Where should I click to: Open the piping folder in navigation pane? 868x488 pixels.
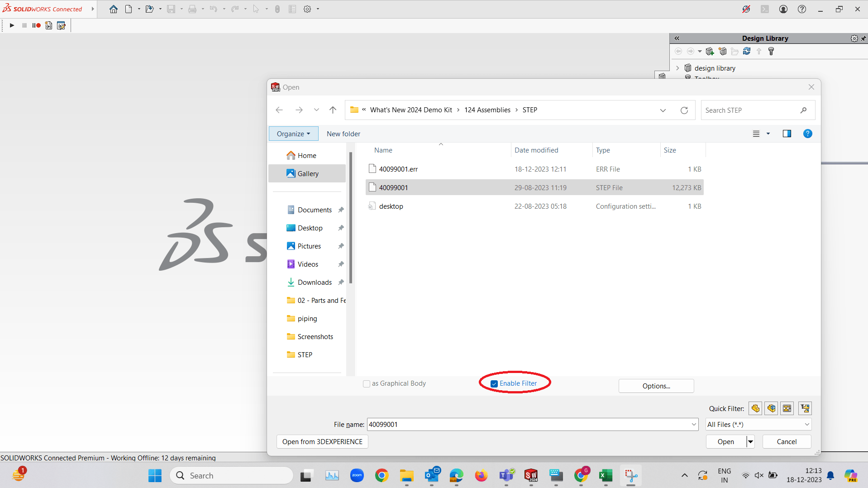pyautogui.click(x=307, y=319)
